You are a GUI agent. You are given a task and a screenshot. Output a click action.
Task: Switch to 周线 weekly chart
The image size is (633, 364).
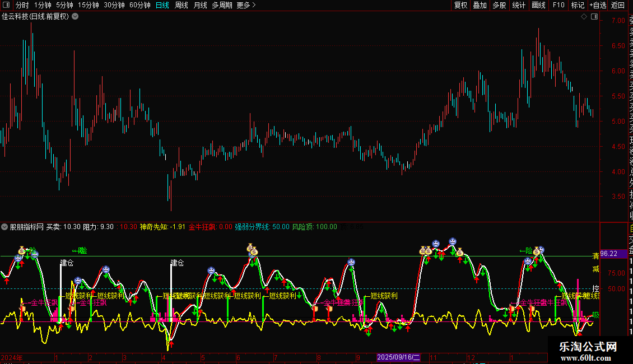click(x=181, y=5)
